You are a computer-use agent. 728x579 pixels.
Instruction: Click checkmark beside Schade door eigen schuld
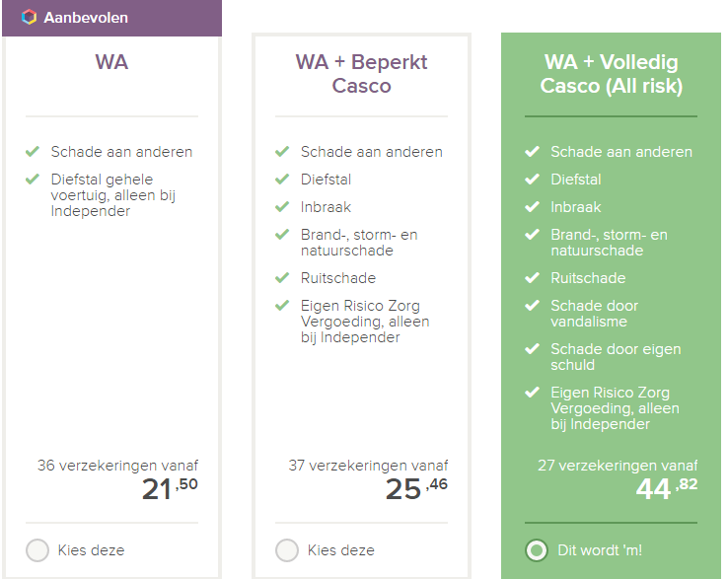[532, 349]
